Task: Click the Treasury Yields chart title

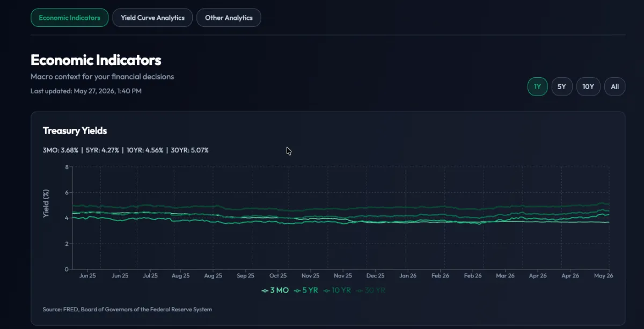Action: tap(75, 130)
